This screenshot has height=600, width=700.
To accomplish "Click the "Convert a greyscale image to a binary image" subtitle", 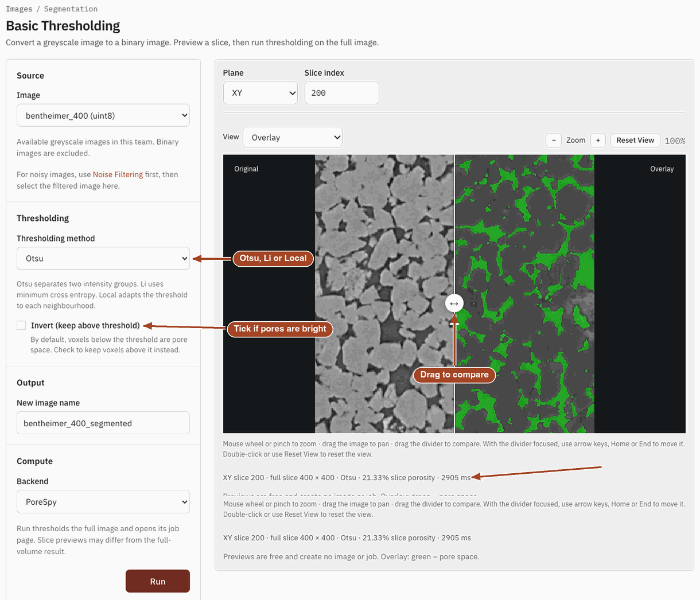I will pyautogui.click(x=192, y=42).
